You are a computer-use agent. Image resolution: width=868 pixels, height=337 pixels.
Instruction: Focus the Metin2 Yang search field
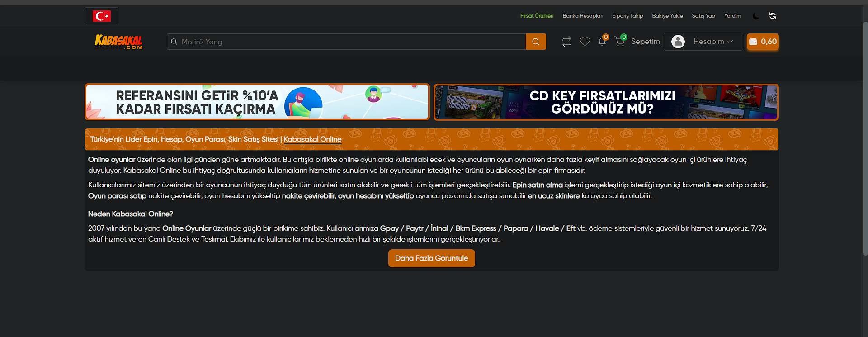(346, 42)
